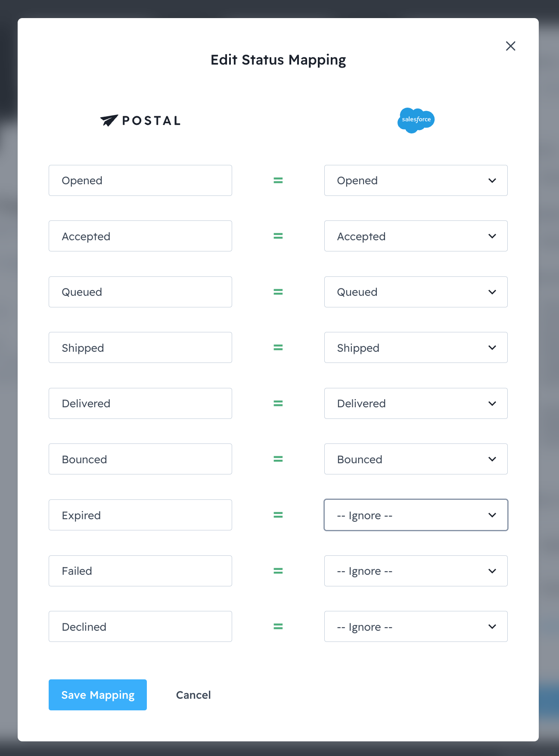The width and height of the screenshot is (559, 756).
Task: Click the Save Mapping button
Action: point(98,695)
